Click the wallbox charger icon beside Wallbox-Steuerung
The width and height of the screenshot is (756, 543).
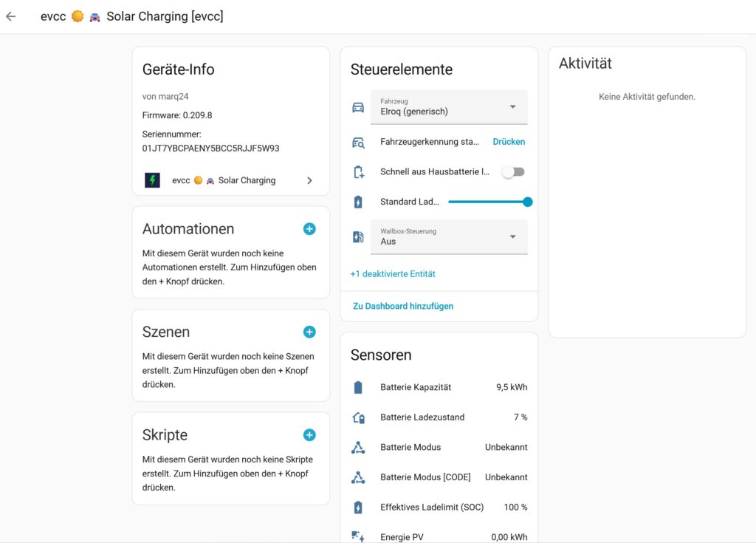point(358,236)
